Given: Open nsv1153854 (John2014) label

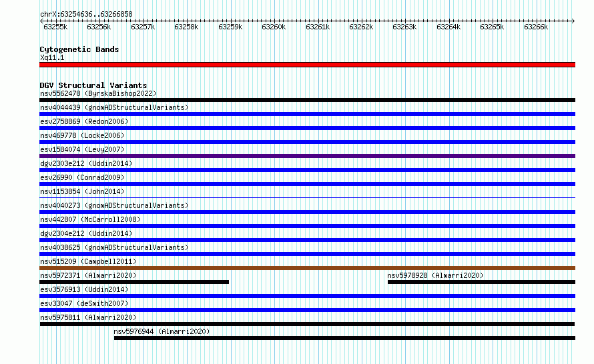Looking at the screenshot, I should (x=82, y=191).
